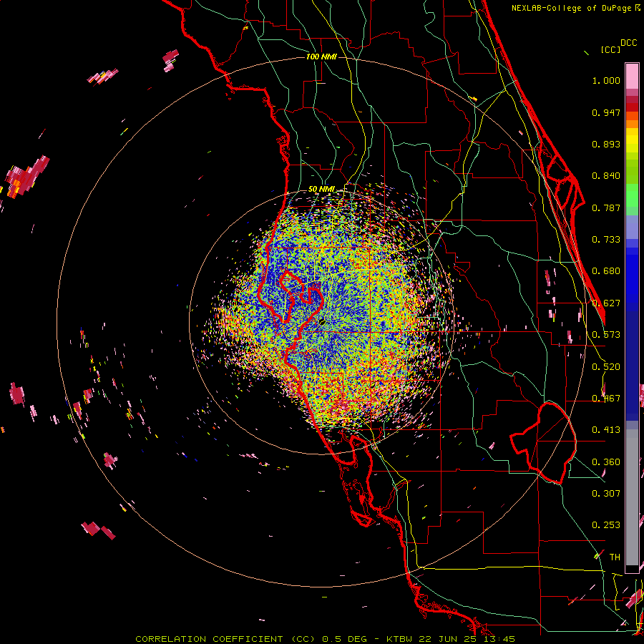
Task: Click the 100 NMI range ring label
Action: [x=321, y=57]
